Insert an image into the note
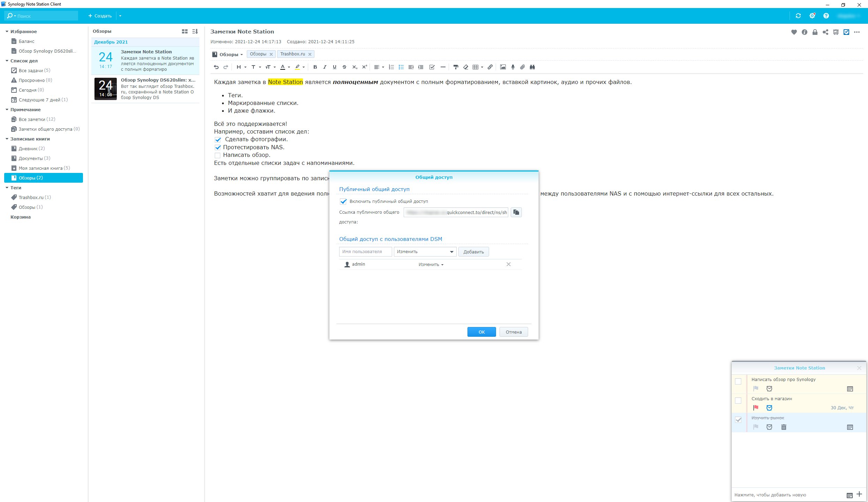868x502 pixels. coord(503,67)
